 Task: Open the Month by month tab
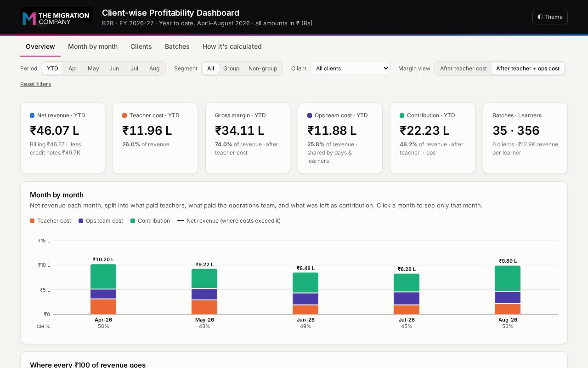pos(93,46)
